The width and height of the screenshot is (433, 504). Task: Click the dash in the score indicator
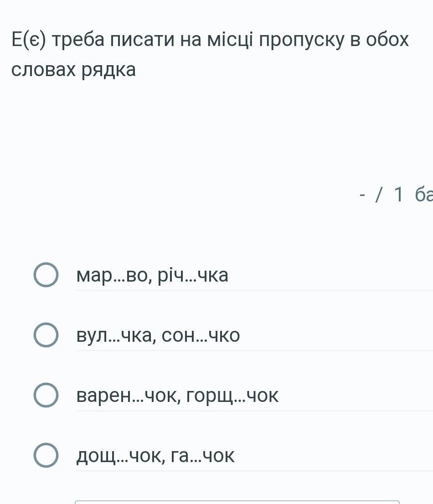(x=363, y=195)
